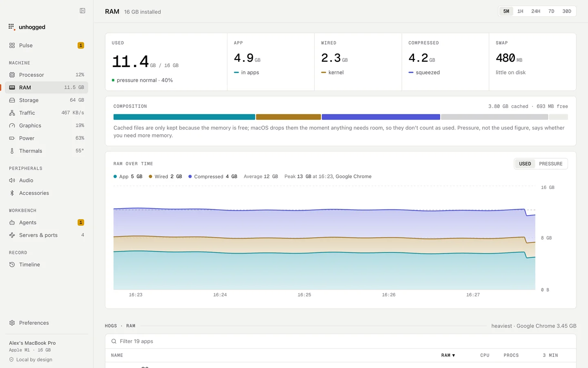Sort table by CPU column header
This screenshot has height=368, width=588.
tap(485, 355)
